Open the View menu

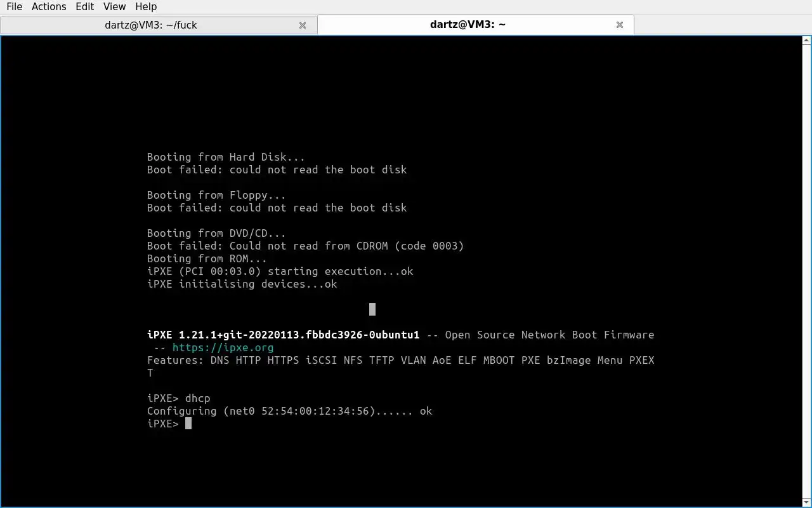(x=114, y=6)
